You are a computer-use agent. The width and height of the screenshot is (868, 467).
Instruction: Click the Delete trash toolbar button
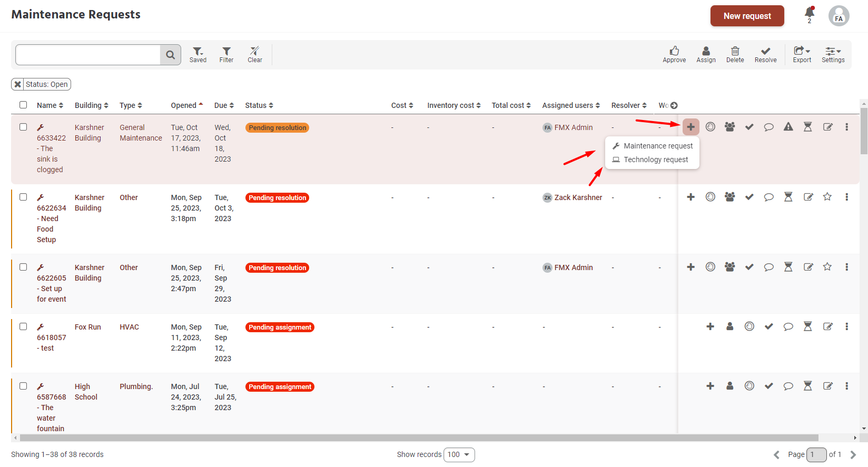pyautogui.click(x=735, y=54)
